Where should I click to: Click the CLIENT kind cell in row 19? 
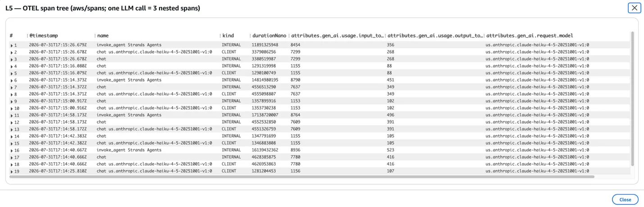click(x=229, y=171)
